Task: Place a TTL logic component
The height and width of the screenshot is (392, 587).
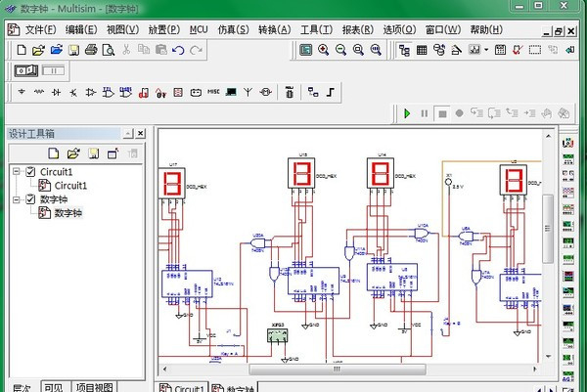Action: [x=109, y=92]
